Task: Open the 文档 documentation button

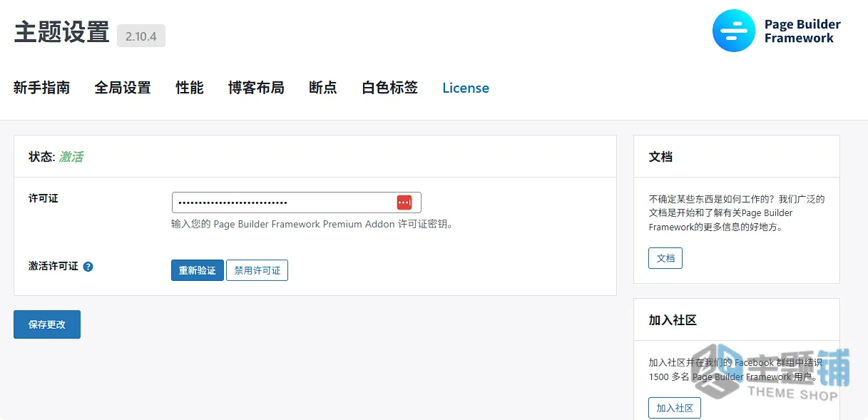Action: pyautogui.click(x=665, y=258)
